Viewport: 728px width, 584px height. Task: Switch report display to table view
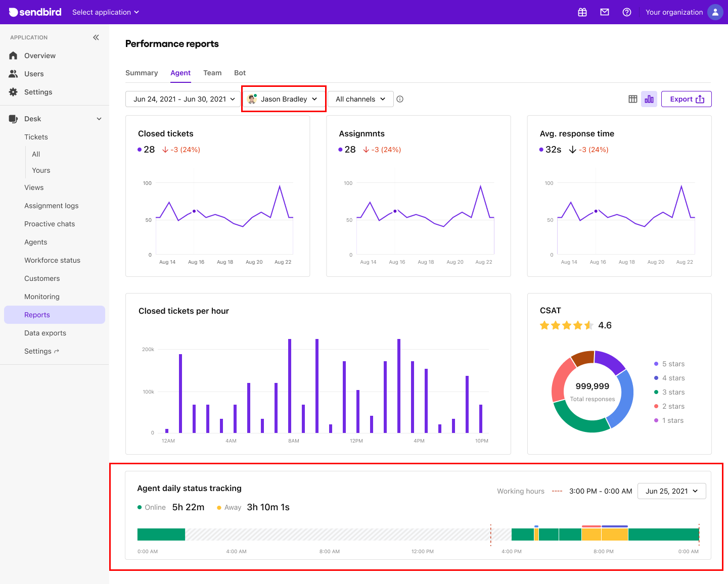point(632,99)
